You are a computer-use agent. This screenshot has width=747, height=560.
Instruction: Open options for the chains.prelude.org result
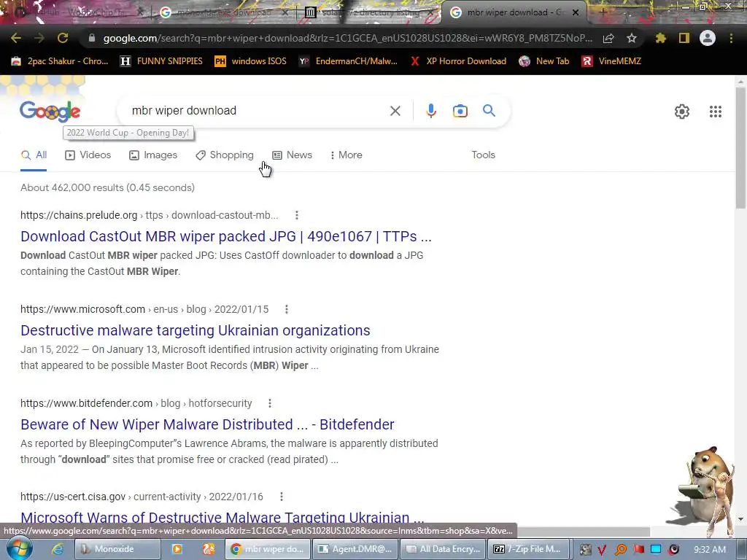(x=297, y=215)
